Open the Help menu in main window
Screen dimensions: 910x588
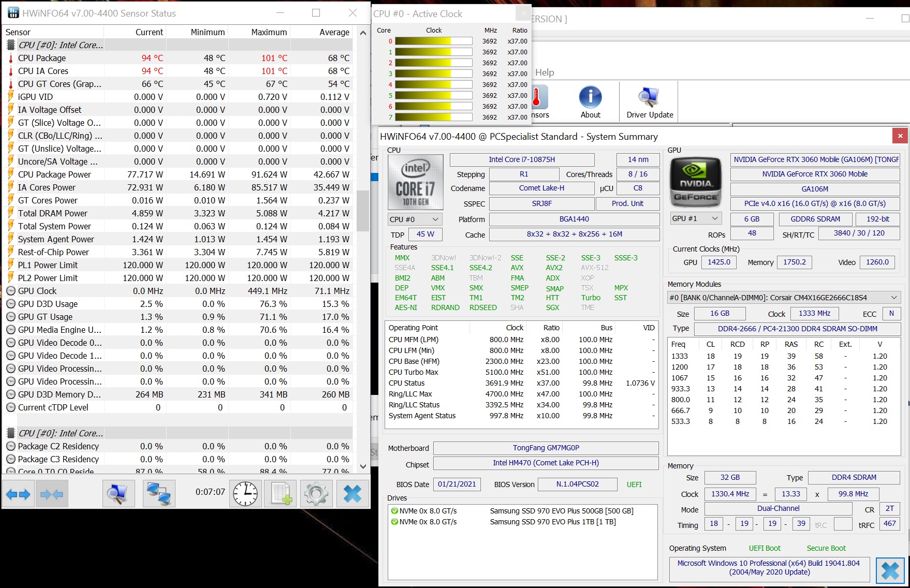[545, 72]
